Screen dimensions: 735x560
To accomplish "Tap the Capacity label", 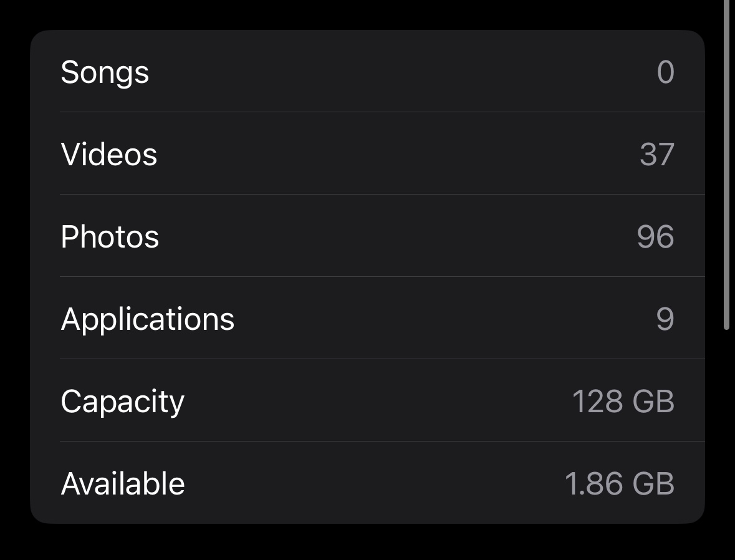I will click(122, 402).
